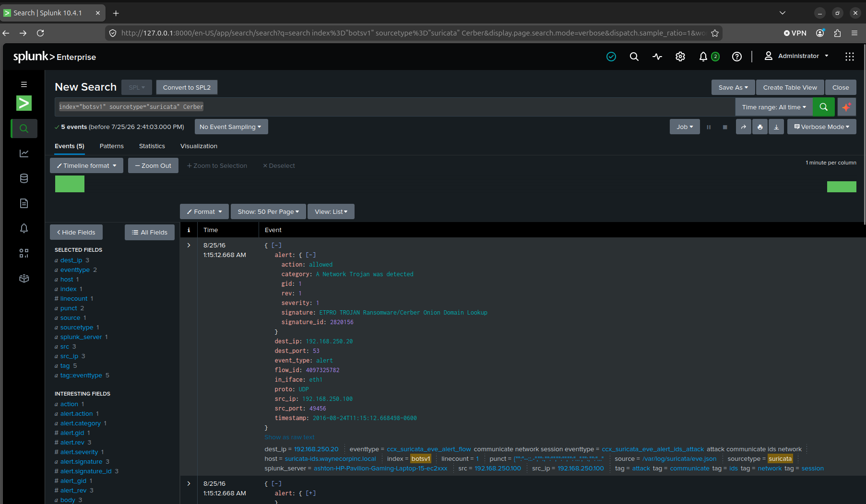The image size is (866, 504).
Task: Open the apps grid icon
Action: coord(850,57)
